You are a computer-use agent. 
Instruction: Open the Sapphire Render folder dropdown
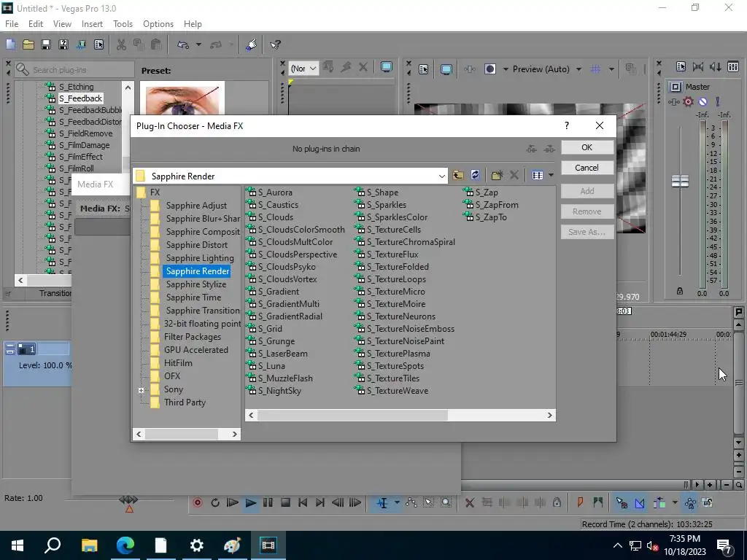click(x=441, y=176)
